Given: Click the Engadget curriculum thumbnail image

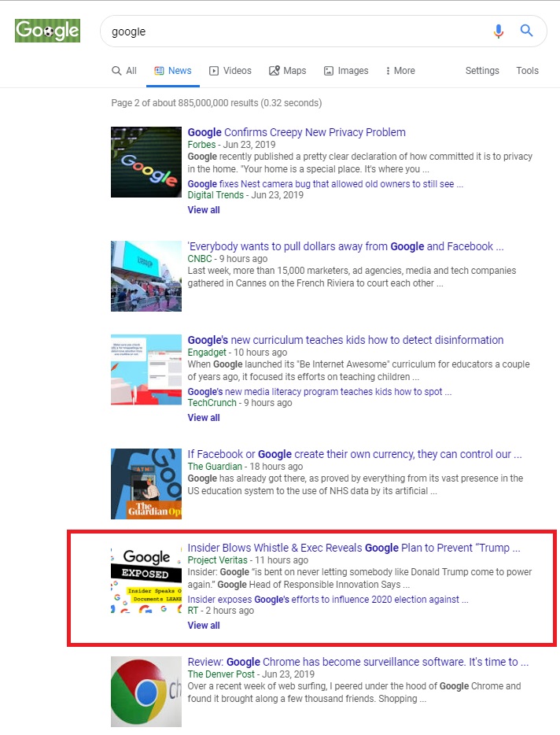Looking at the screenshot, I should (x=146, y=369).
